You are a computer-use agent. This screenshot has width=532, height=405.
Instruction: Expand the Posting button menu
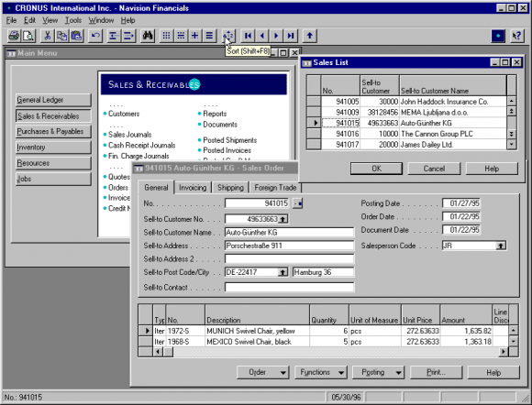coord(399,372)
